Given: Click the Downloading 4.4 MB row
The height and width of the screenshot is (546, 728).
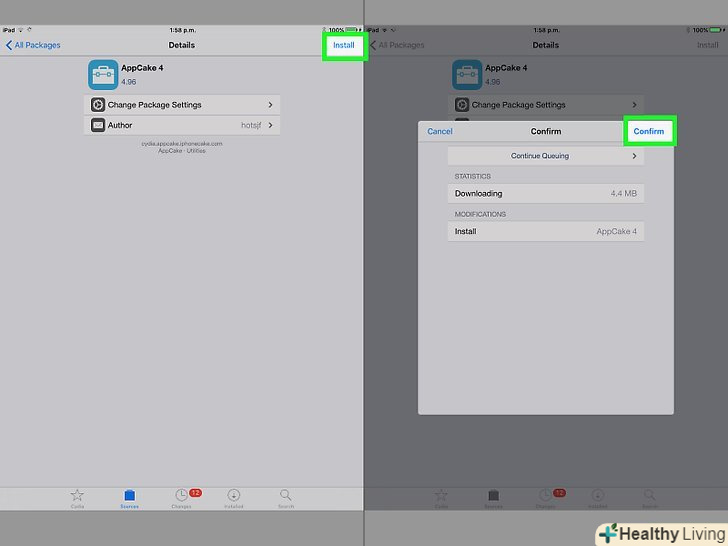Looking at the screenshot, I should 546,194.
